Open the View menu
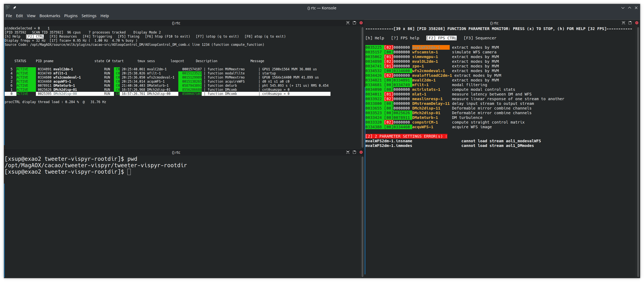 pos(31,16)
